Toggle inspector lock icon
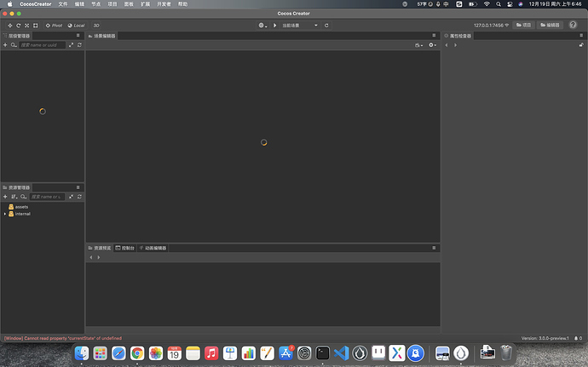 [581, 45]
